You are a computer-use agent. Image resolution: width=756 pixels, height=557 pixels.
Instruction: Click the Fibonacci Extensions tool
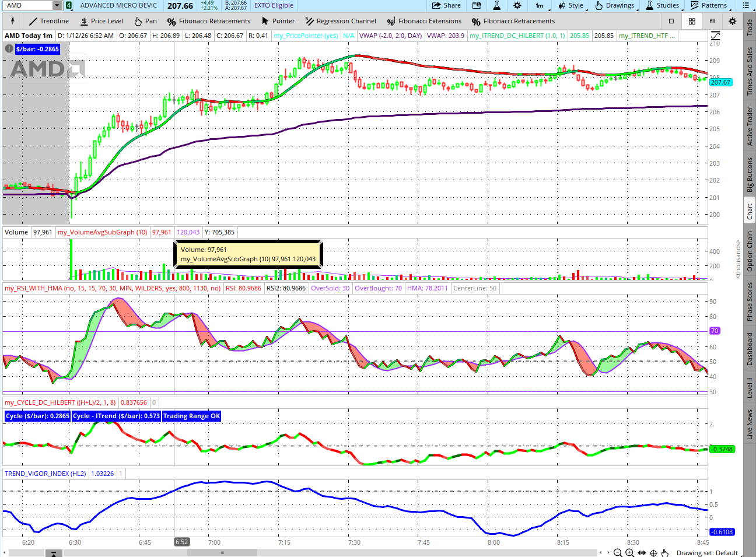(423, 21)
